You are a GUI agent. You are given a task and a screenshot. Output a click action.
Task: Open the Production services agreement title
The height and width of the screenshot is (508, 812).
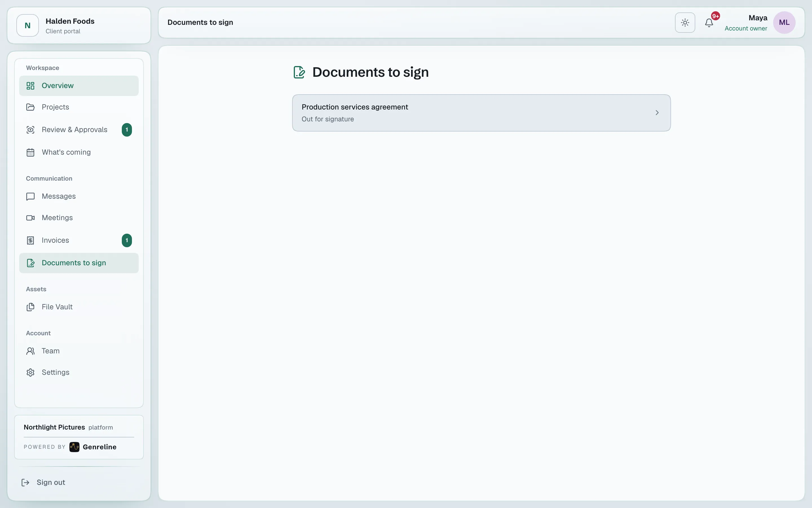(355, 107)
